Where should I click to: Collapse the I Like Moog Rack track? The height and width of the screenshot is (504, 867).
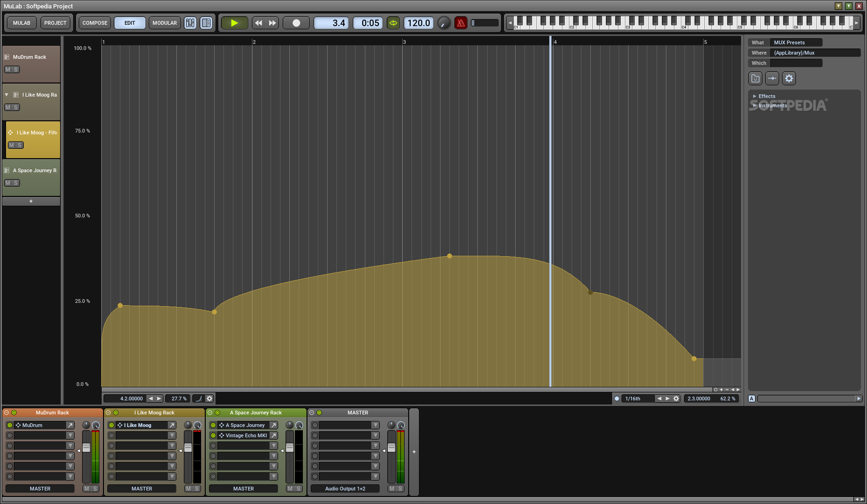[x=7, y=95]
